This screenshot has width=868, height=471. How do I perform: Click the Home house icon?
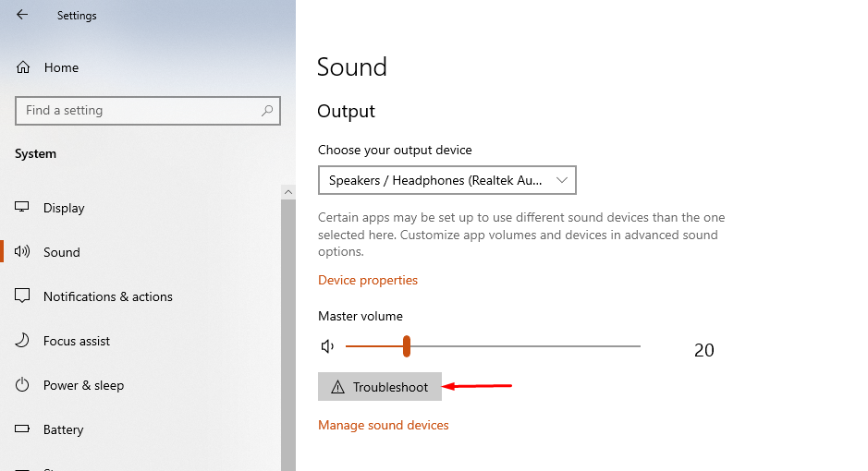coord(23,67)
